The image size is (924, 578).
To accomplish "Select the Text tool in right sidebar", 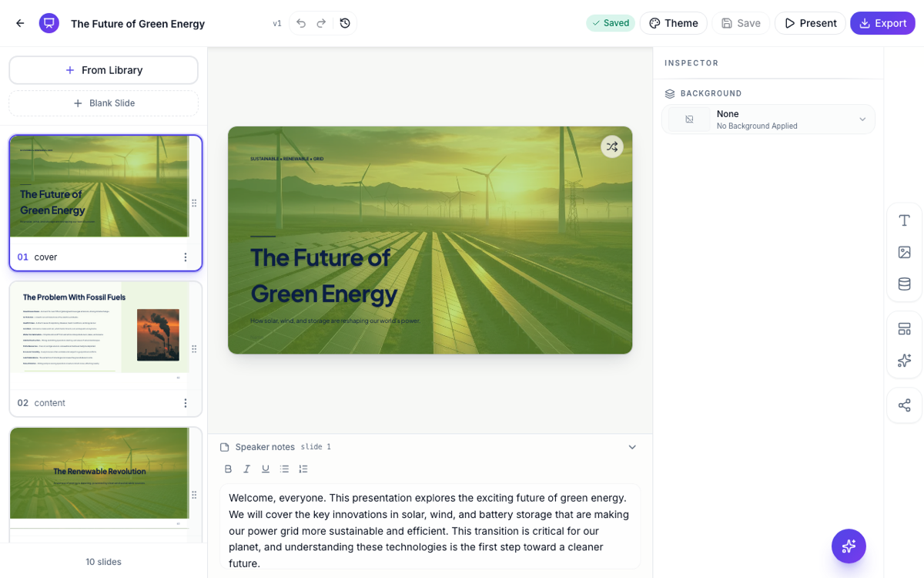I will 905,220.
